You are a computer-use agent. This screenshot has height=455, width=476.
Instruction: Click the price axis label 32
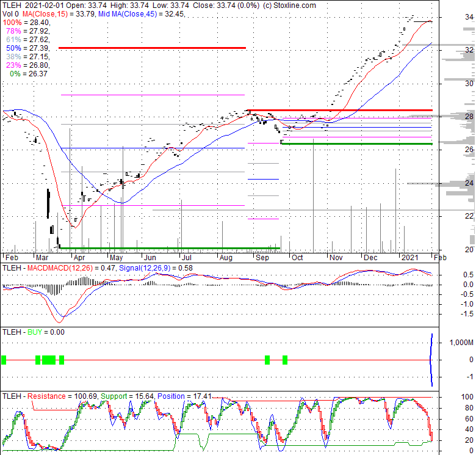(x=469, y=49)
